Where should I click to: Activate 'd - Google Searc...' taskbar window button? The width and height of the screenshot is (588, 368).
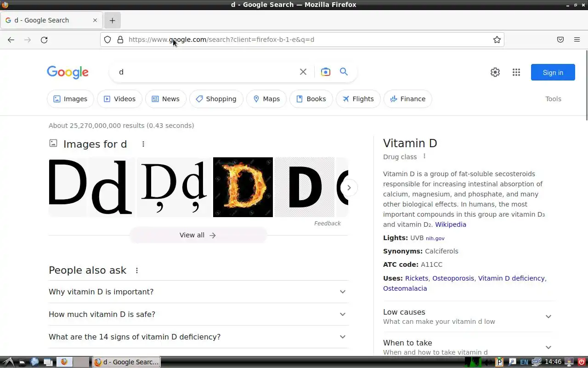126,362
